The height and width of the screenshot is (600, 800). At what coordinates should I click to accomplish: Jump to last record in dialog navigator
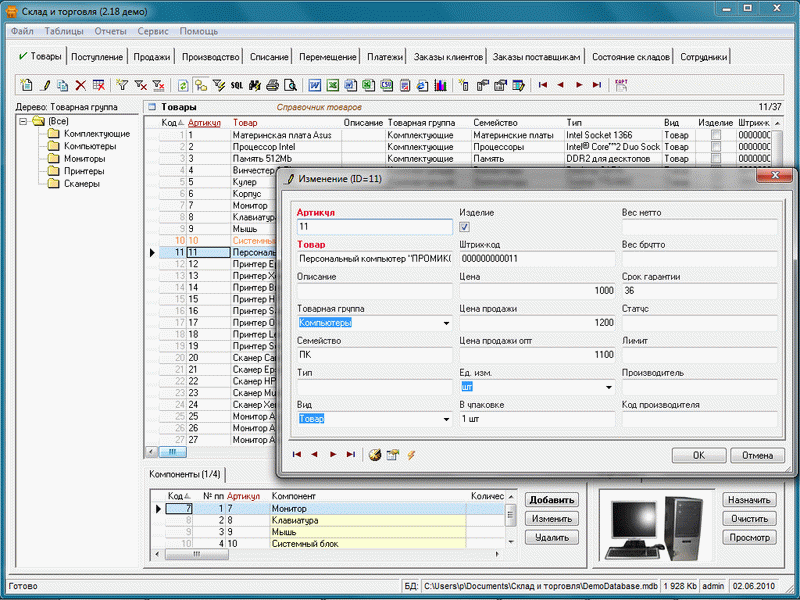(x=350, y=455)
